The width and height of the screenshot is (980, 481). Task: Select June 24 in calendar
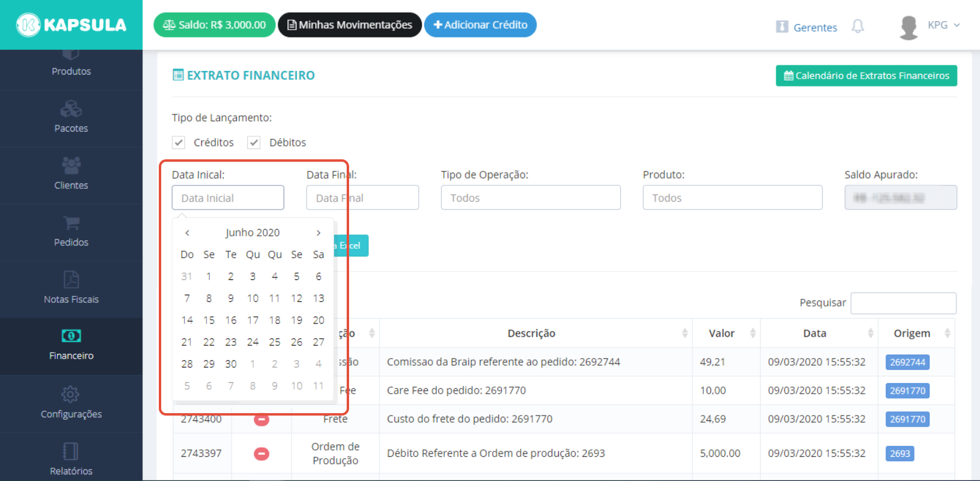tap(253, 342)
